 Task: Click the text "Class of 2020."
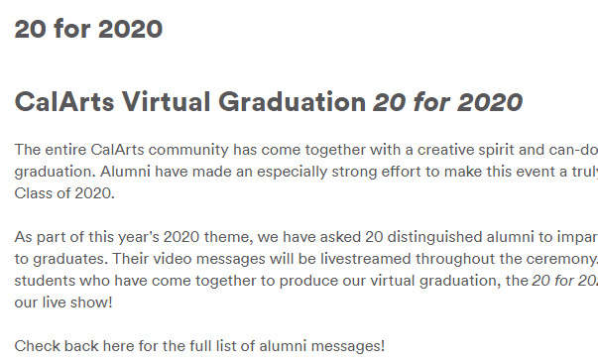pos(64,193)
